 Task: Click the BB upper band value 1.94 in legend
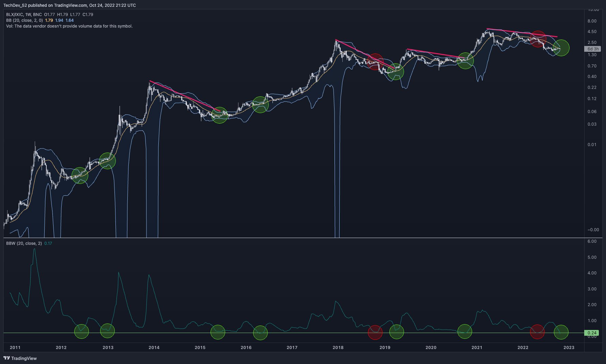click(x=59, y=20)
